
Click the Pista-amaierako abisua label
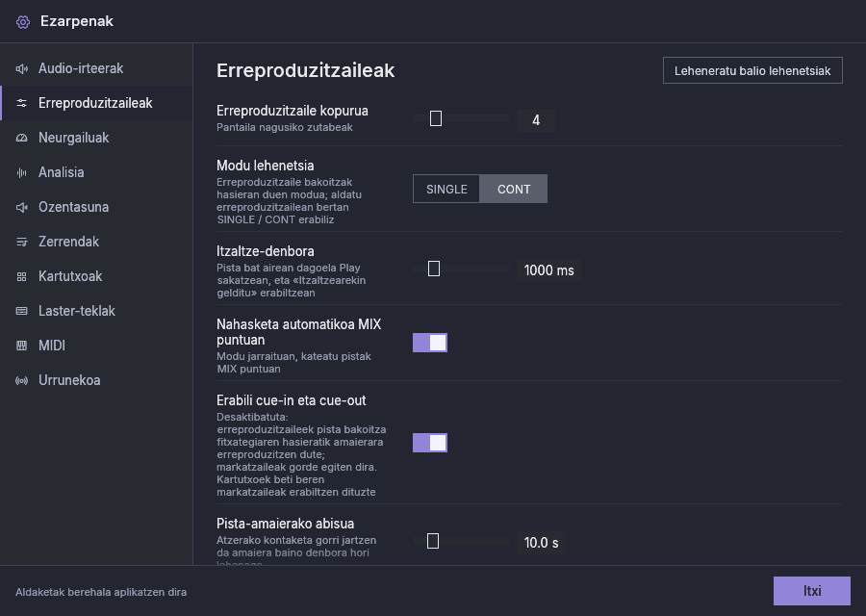coord(285,524)
